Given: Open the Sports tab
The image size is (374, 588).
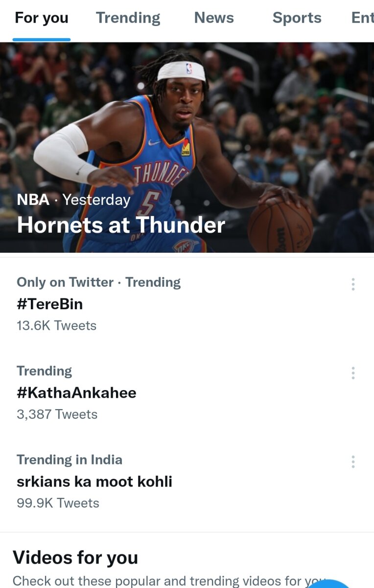Looking at the screenshot, I should coord(297,18).
